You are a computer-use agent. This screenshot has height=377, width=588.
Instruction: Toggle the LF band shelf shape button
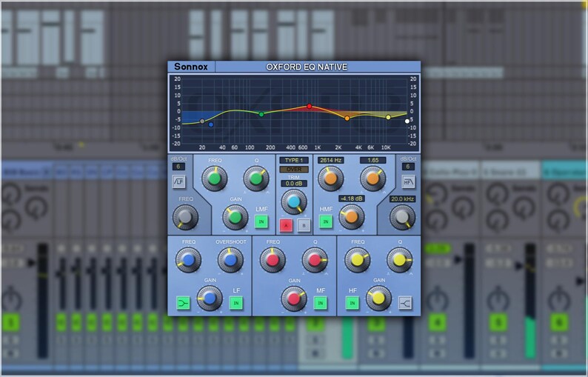tap(183, 303)
